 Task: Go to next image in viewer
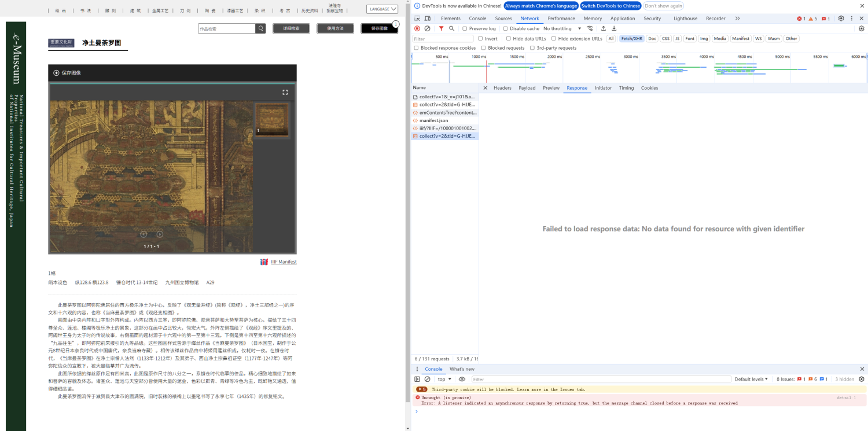click(x=160, y=234)
